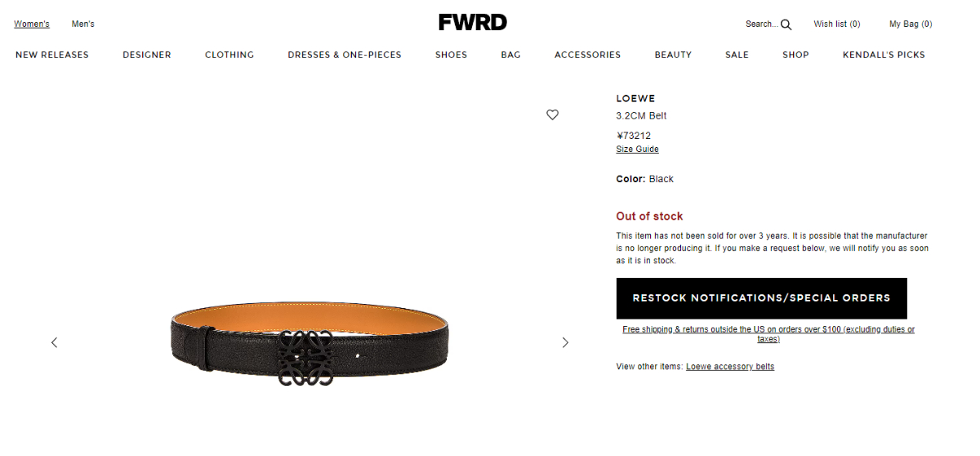Click the Loewe belt product image

click(x=310, y=343)
